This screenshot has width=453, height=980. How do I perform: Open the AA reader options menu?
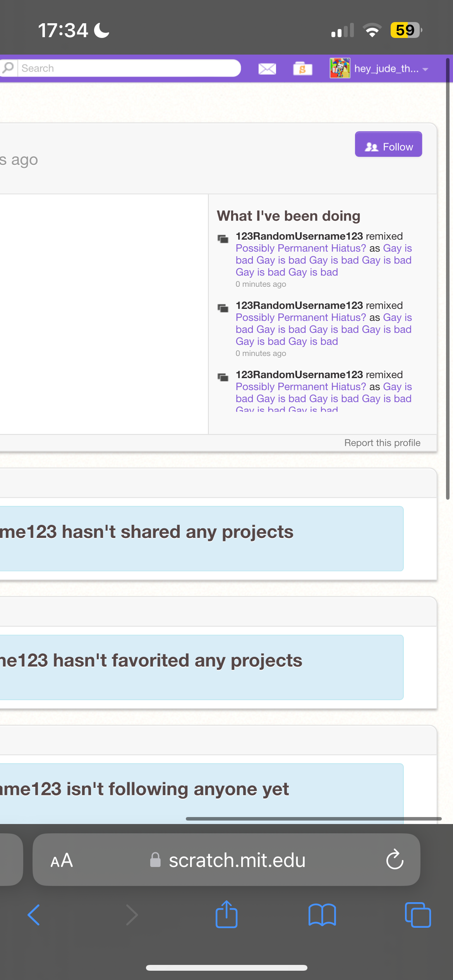click(x=62, y=860)
